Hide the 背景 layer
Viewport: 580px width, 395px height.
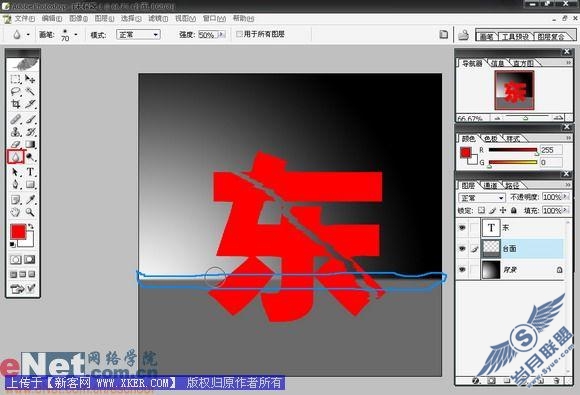pos(462,270)
